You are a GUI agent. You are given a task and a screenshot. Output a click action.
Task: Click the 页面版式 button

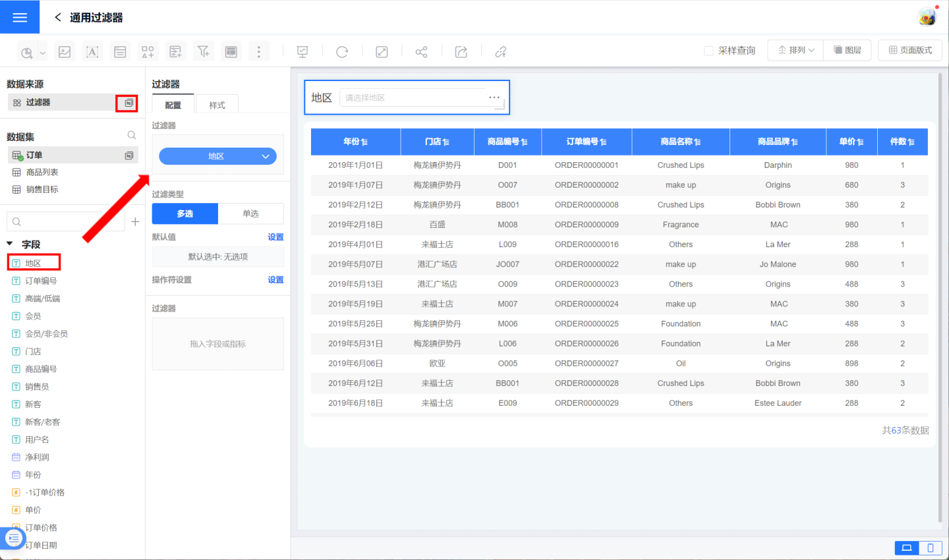point(910,50)
